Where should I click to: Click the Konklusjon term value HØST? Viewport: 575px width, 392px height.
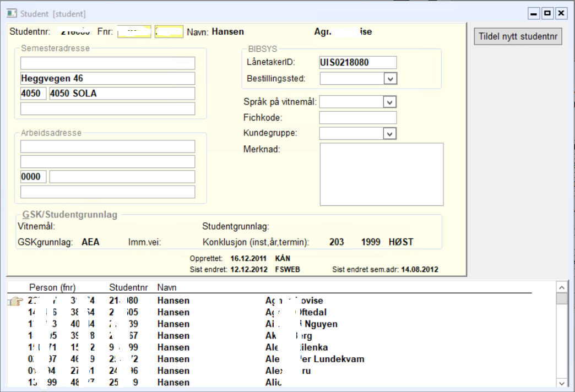(x=401, y=242)
